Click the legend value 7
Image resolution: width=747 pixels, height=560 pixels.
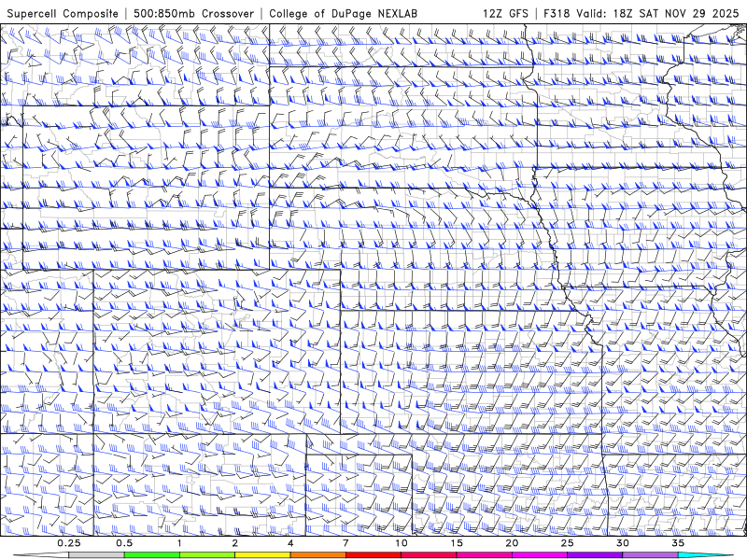click(345, 543)
